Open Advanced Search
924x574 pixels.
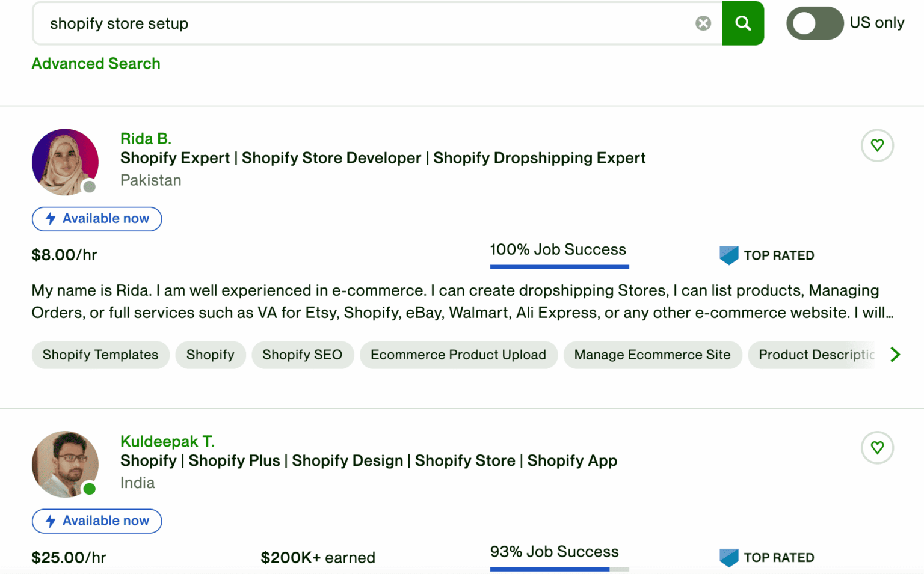[96, 63]
